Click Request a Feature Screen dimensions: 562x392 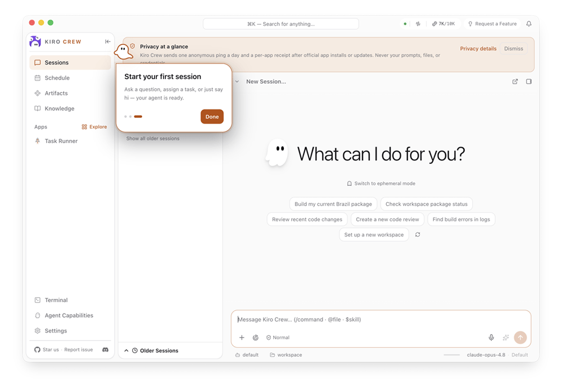(x=492, y=24)
